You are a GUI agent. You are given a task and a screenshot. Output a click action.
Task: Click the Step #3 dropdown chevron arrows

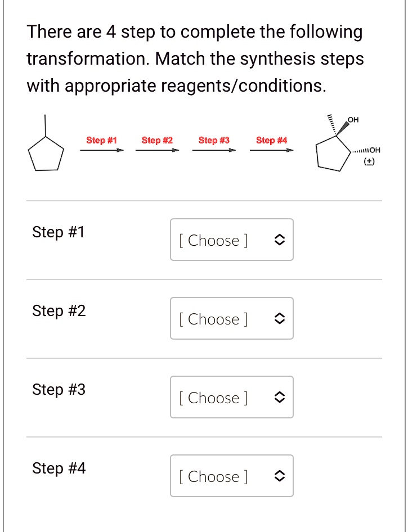click(279, 398)
